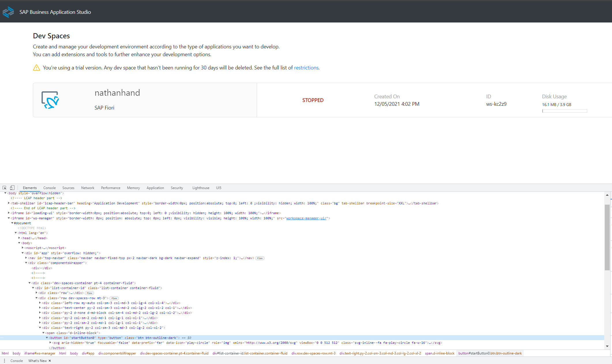Click the flex badge on top-navbar nav

click(260, 258)
